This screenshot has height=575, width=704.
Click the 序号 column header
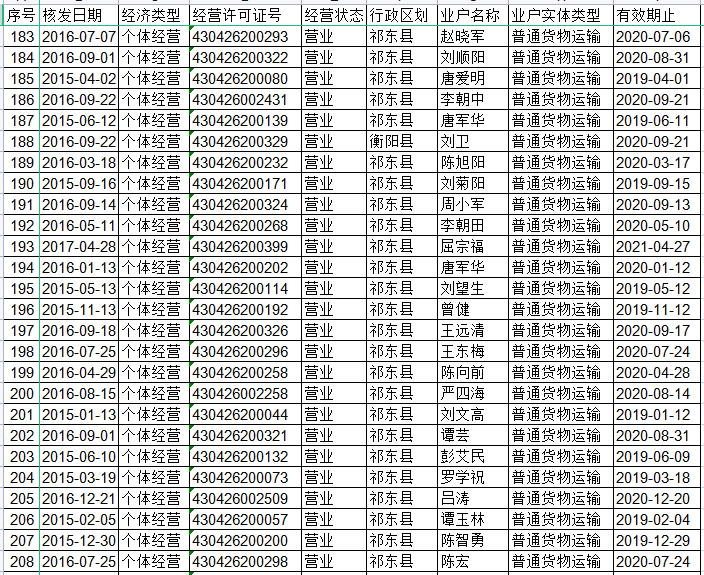[20, 15]
